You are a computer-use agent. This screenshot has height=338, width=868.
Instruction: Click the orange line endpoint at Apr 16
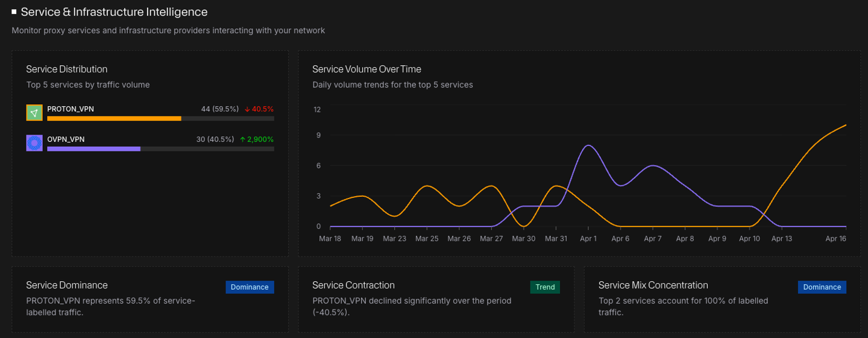846,125
